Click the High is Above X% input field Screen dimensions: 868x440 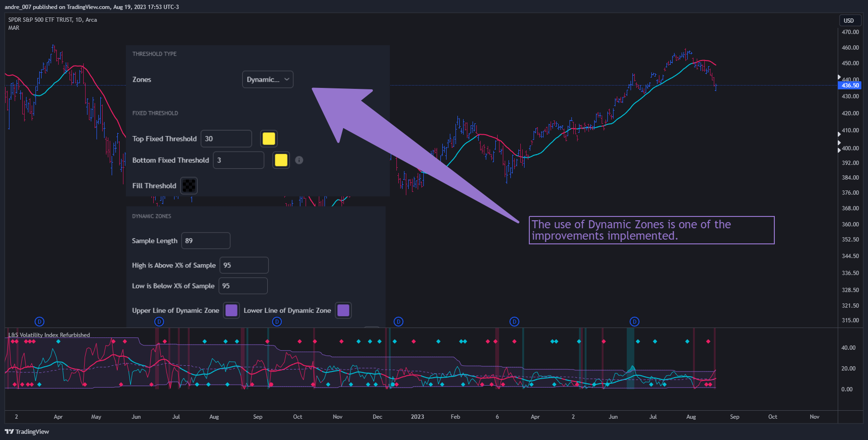click(244, 265)
